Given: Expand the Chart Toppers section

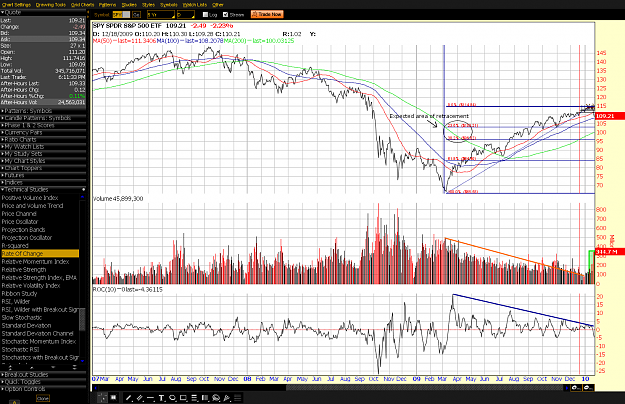Looking at the screenshot, I should 43,168.
